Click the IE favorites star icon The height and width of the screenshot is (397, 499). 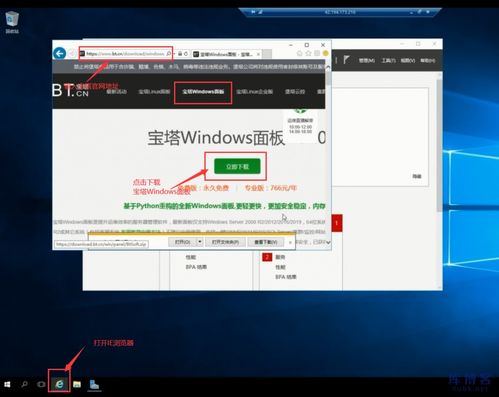308,53
